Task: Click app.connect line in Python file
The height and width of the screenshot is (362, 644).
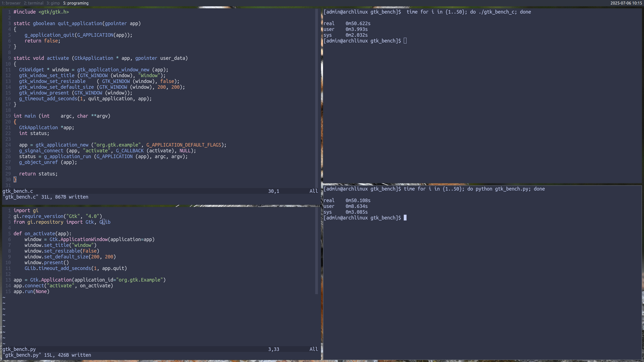Action: [x=63, y=286]
